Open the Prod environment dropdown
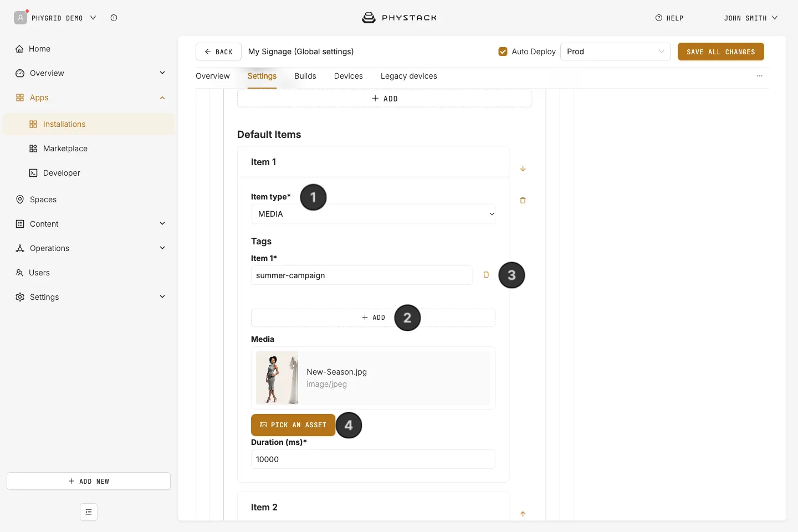The image size is (798, 532). [x=616, y=52]
